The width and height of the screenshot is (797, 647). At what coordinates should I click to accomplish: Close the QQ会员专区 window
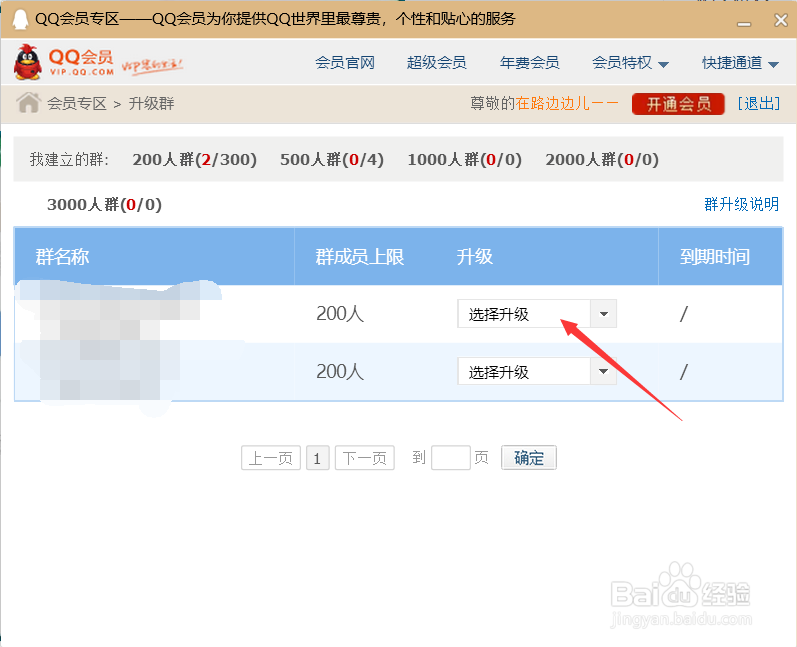(781, 20)
